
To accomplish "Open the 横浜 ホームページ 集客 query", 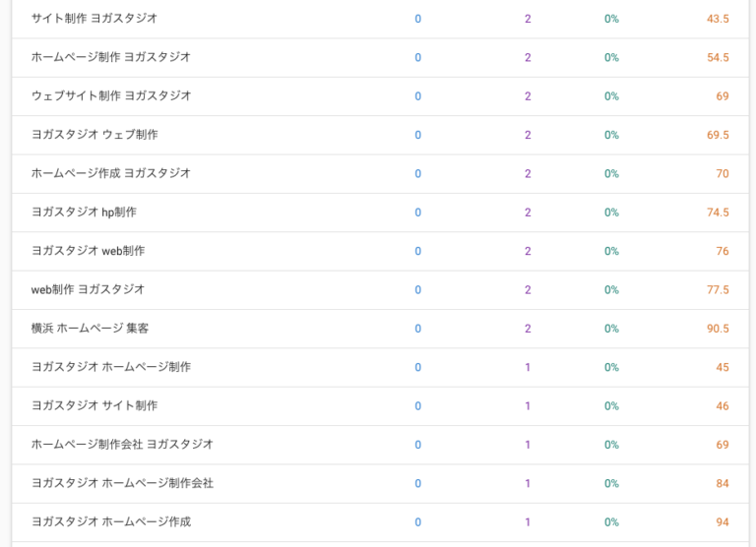I will click(x=91, y=329).
